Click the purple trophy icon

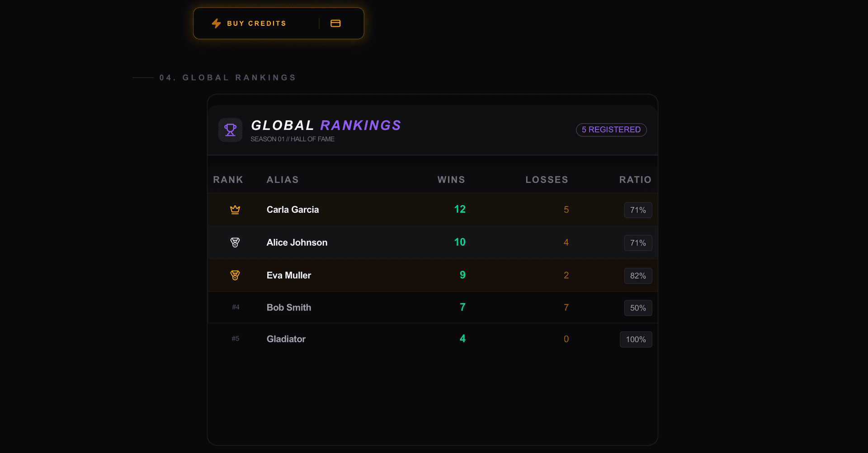coord(231,130)
